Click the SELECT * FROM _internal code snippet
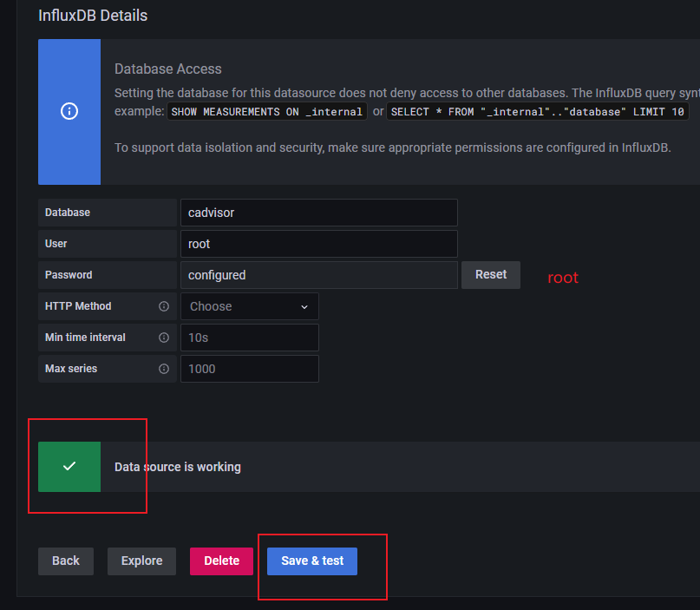The width and height of the screenshot is (700, 610). coord(538,112)
